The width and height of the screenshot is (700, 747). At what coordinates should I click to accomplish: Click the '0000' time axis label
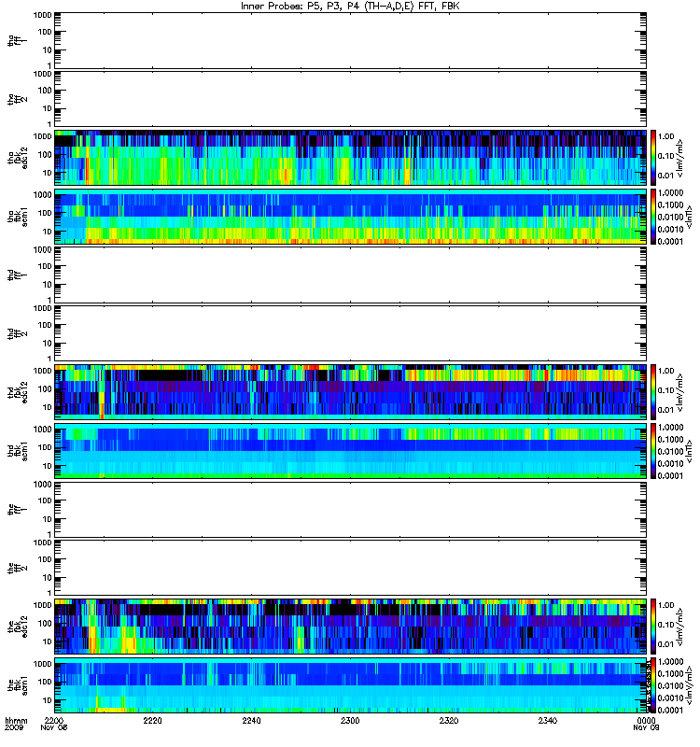pos(646,720)
